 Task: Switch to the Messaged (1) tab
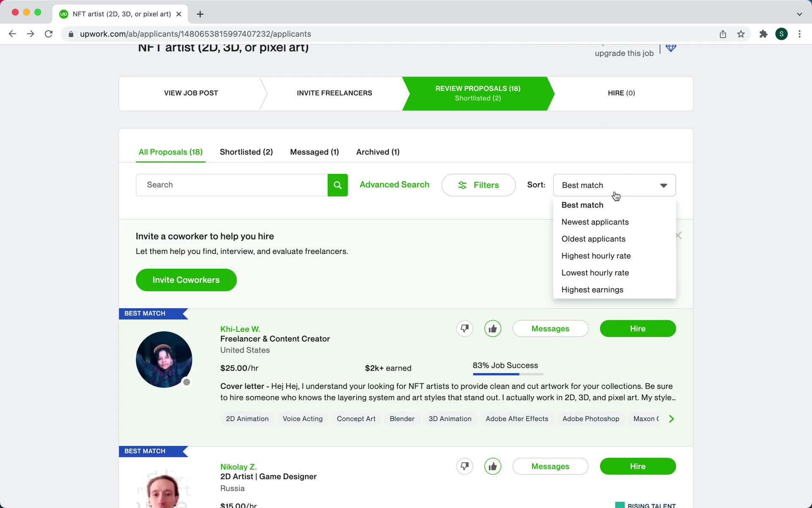[x=315, y=152]
